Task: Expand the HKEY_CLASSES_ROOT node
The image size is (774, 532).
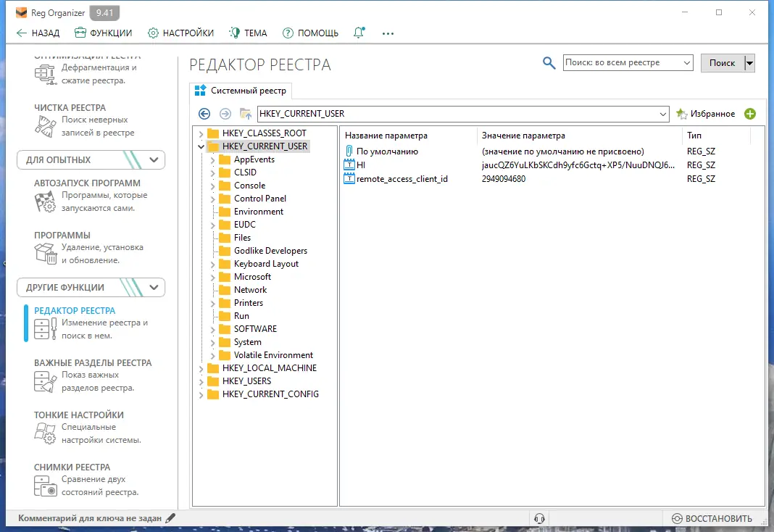Action: tap(201, 134)
